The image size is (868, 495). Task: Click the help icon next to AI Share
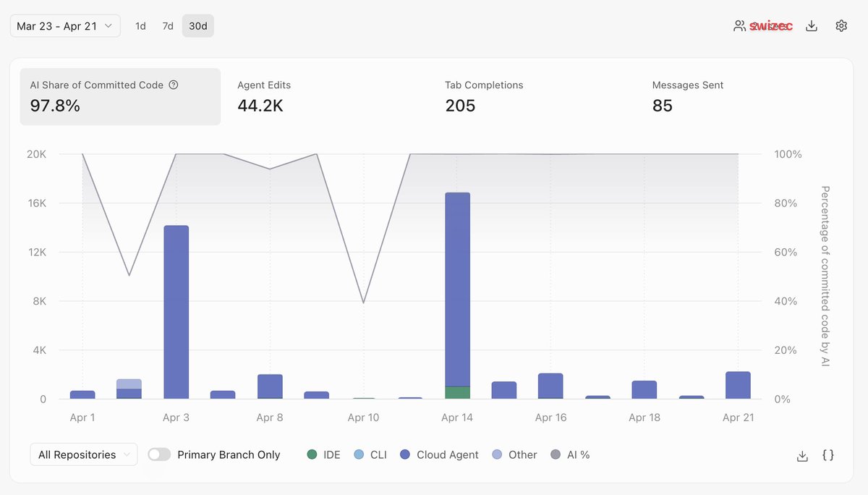tap(174, 85)
